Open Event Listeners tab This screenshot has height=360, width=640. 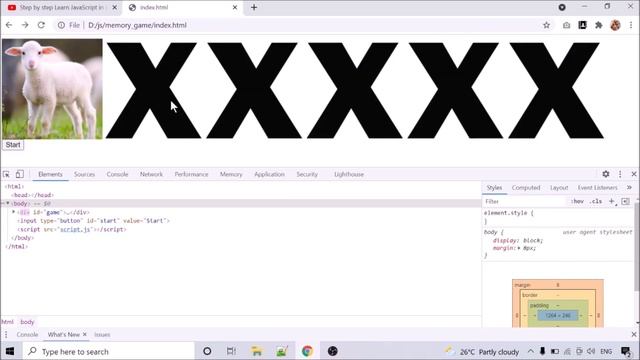(598, 188)
